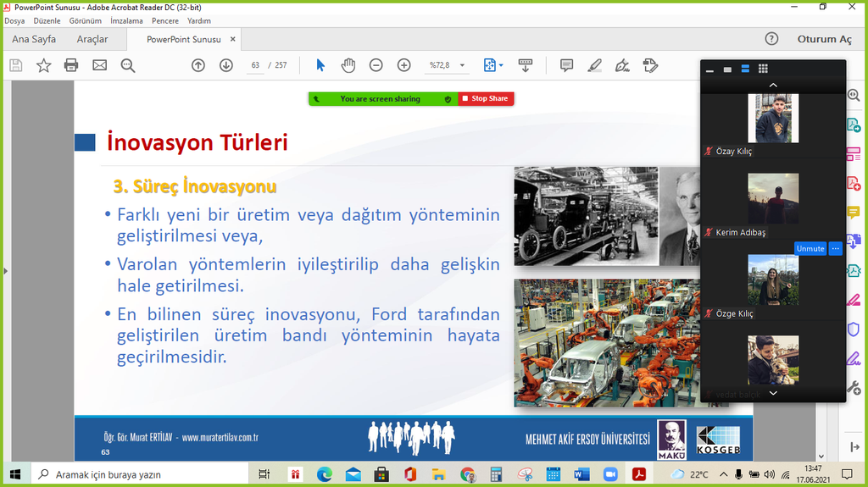Click the Unmute button for Özge Kılıç
The width and height of the screenshot is (868, 487).
810,248
